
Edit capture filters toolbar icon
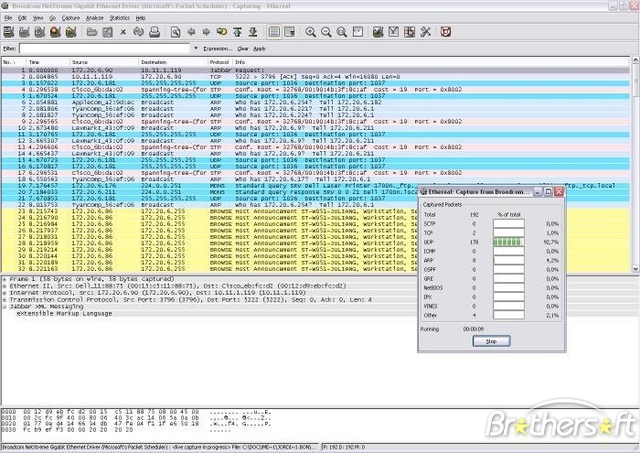point(378,32)
